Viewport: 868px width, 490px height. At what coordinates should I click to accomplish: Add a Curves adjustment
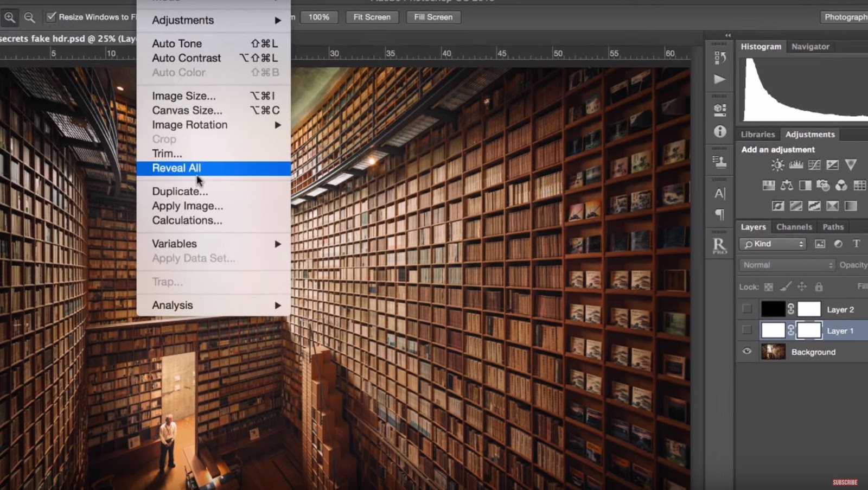814,165
